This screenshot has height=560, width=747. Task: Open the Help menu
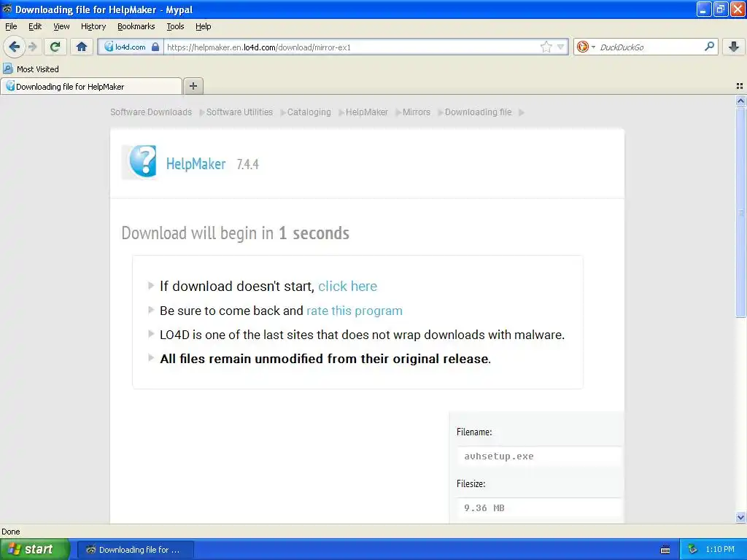click(203, 26)
